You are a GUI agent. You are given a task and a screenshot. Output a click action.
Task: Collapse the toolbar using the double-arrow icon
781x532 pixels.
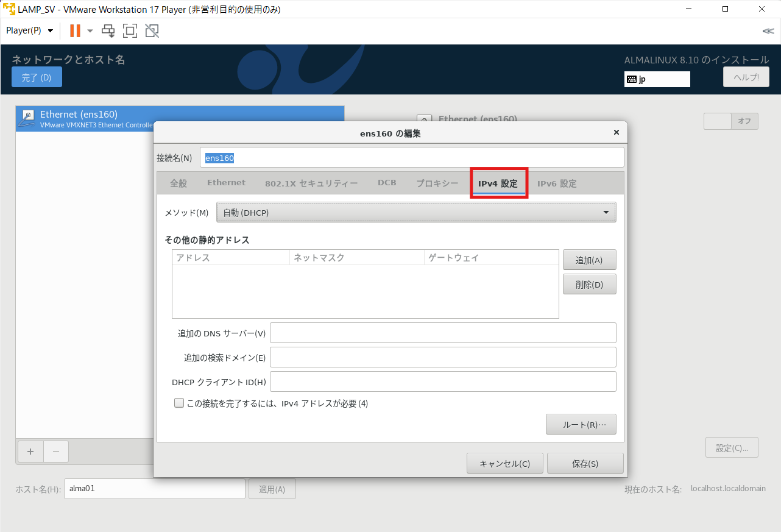[x=769, y=30]
